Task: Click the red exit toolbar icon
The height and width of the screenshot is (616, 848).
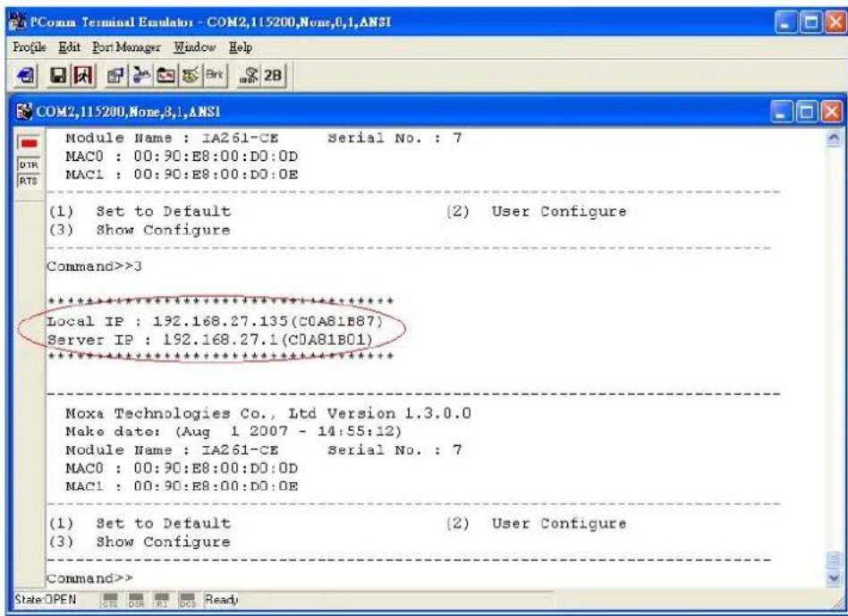Action: [83, 75]
